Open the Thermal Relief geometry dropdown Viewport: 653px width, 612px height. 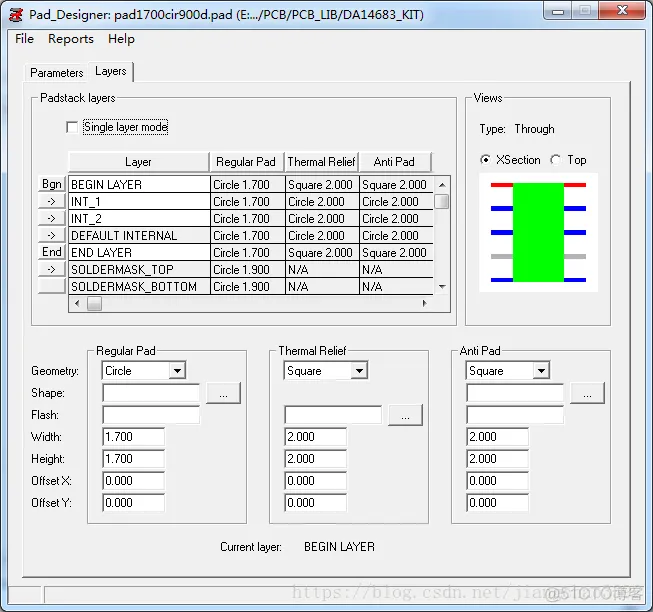coord(359,371)
